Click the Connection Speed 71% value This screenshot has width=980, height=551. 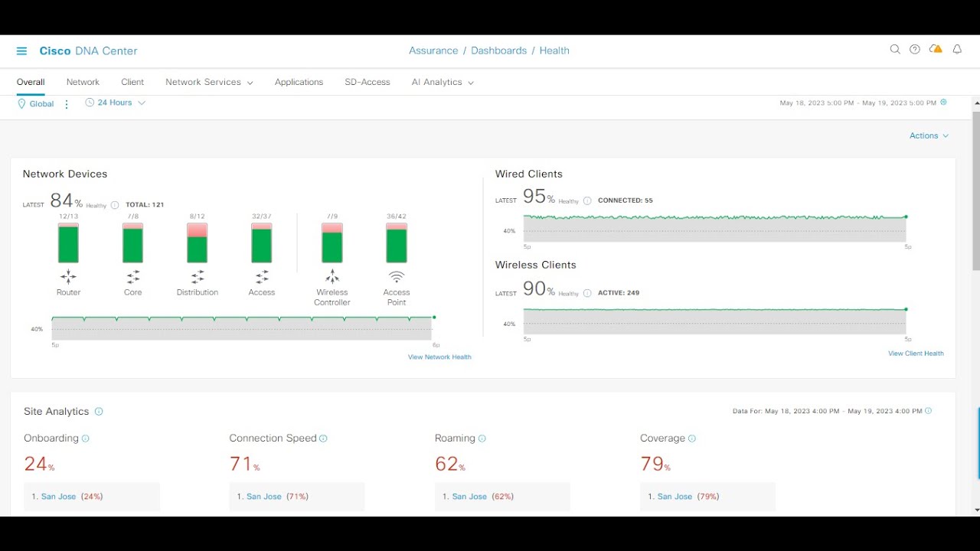click(x=245, y=464)
